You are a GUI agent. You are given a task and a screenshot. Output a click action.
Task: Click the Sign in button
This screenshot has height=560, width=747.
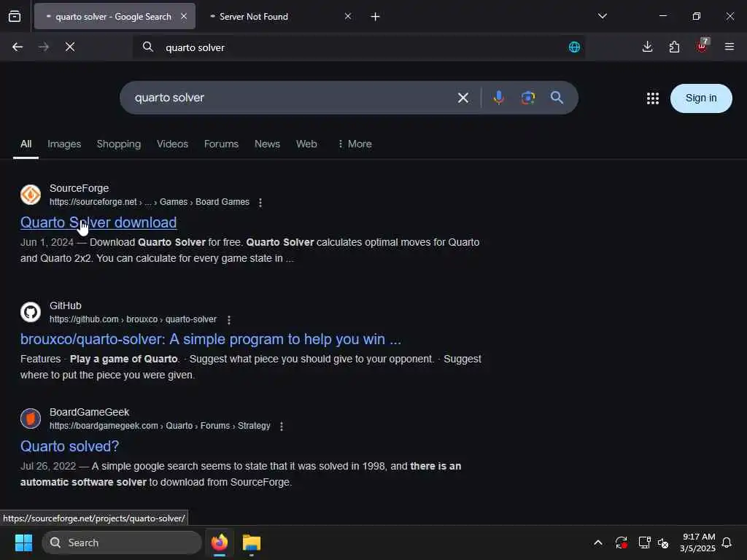coord(701,98)
